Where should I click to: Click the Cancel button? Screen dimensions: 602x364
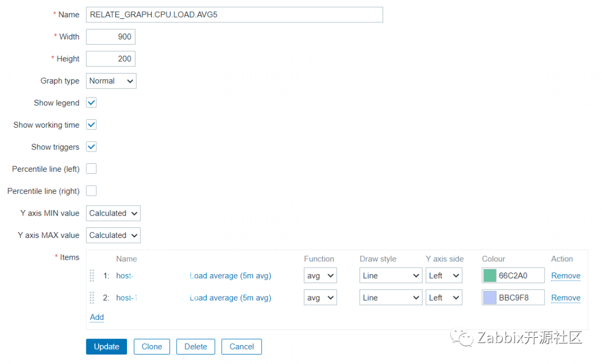click(x=241, y=347)
